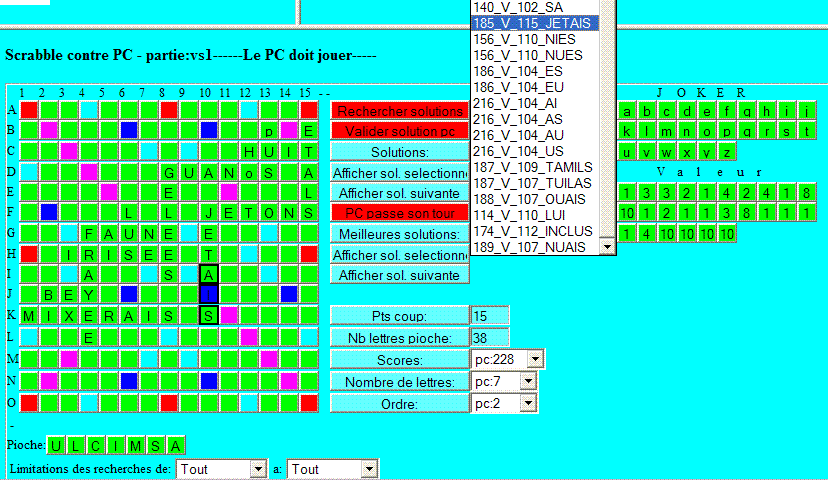Choose joker letter 'z' tile
This screenshot has height=480, width=828.
click(728, 151)
